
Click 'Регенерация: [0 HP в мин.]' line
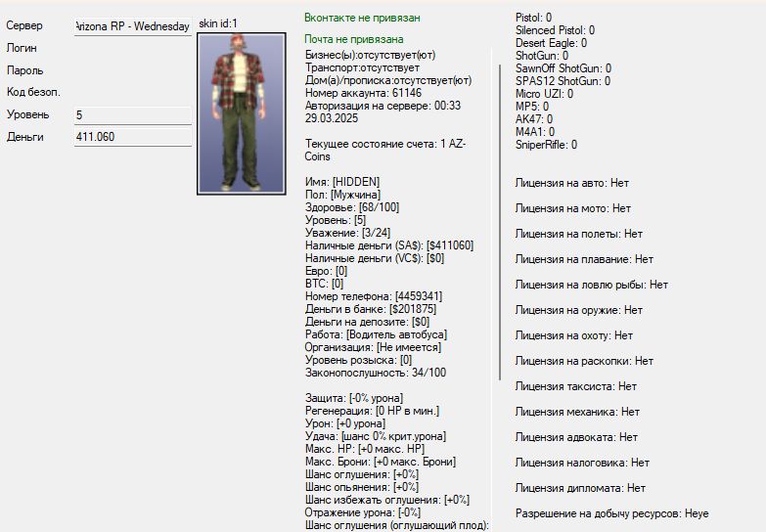click(x=372, y=411)
